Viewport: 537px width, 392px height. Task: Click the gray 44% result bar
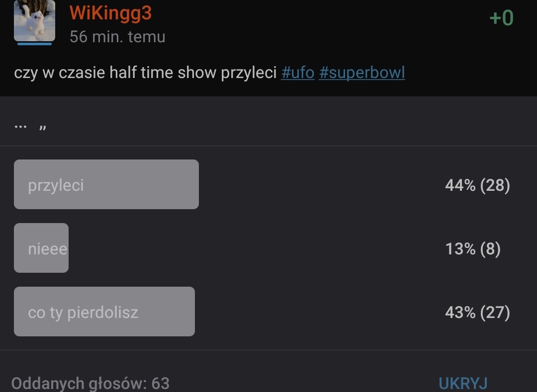tap(149, 184)
